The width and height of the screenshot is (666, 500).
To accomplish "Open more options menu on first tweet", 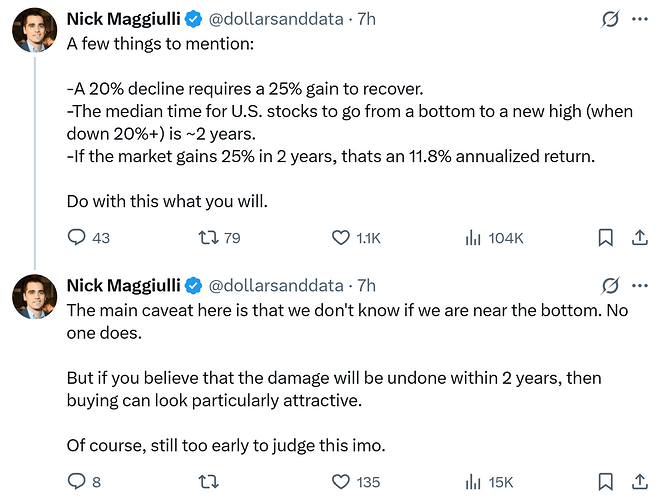I will click(x=640, y=19).
